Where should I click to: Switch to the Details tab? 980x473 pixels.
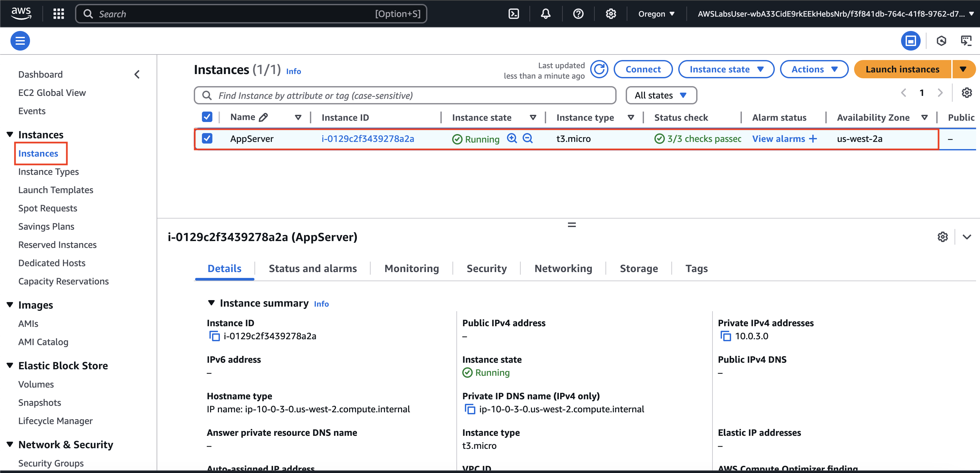coord(224,269)
